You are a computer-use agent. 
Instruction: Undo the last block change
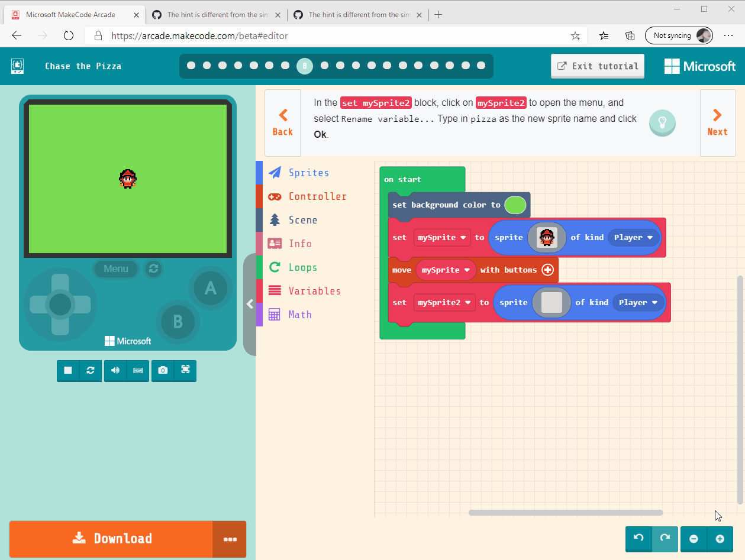638,538
